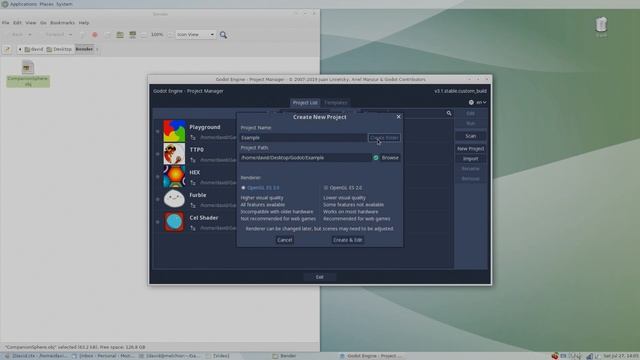This screenshot has height=360, width=640.
Task: Click the edit location pencil icon
Action: coord(7,49)
